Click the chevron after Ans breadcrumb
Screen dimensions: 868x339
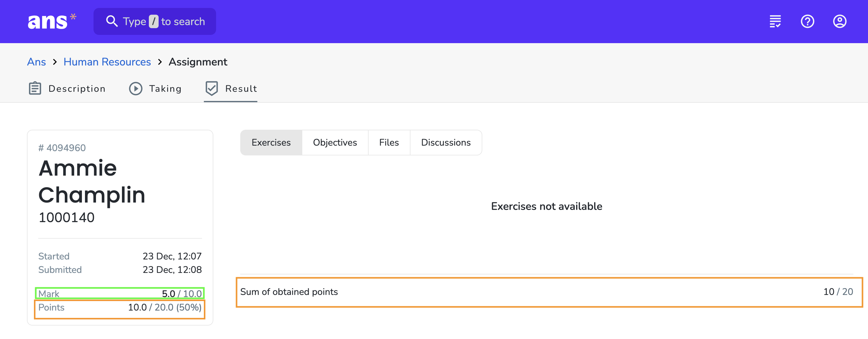pos(55,62)
